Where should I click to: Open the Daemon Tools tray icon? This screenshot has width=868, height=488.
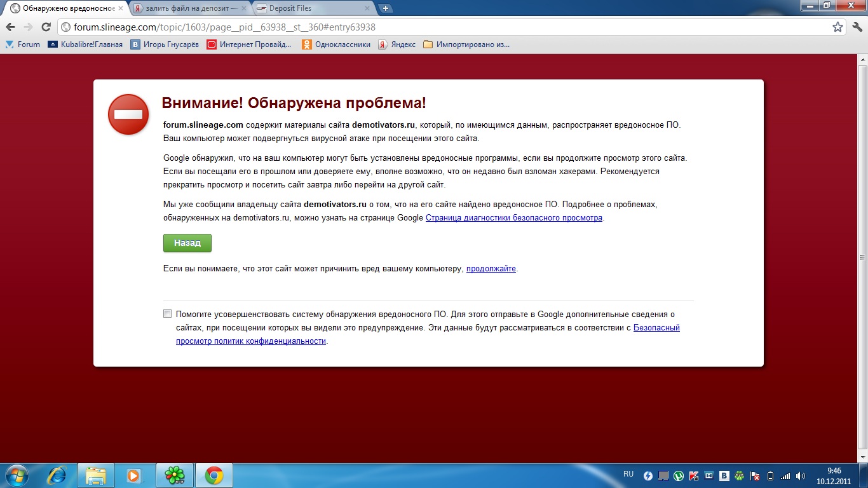648,475
